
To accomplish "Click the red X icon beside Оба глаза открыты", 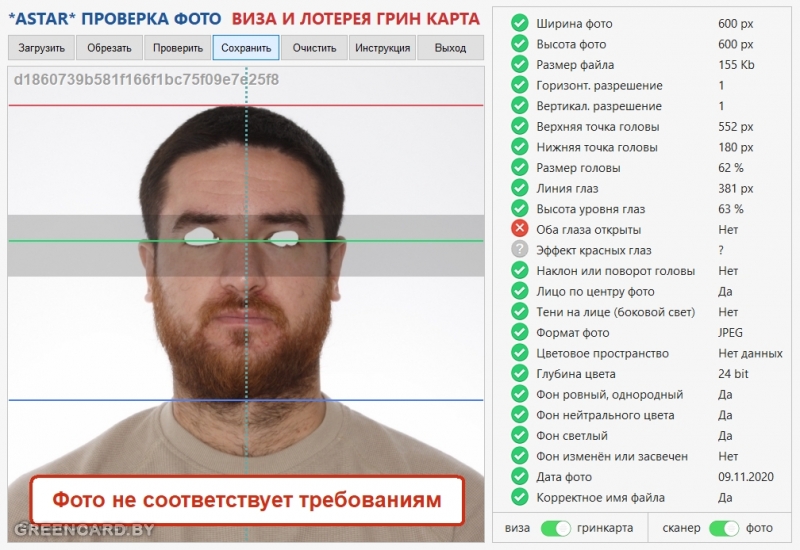I will coord(519,229).
